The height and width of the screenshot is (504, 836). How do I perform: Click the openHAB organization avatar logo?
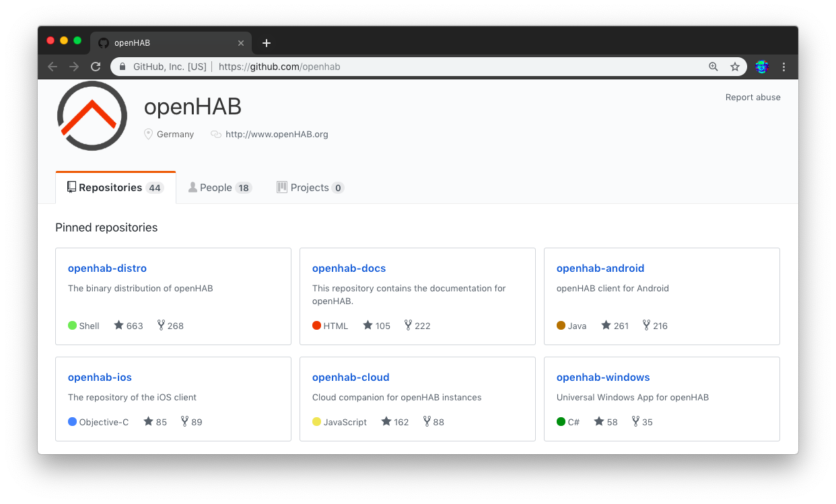pos(92,116)
